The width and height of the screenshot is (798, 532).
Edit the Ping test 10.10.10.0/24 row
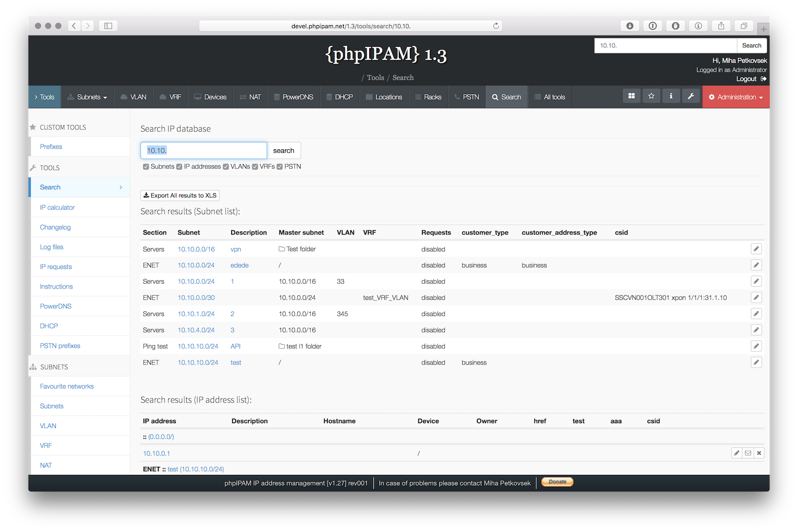756,346
